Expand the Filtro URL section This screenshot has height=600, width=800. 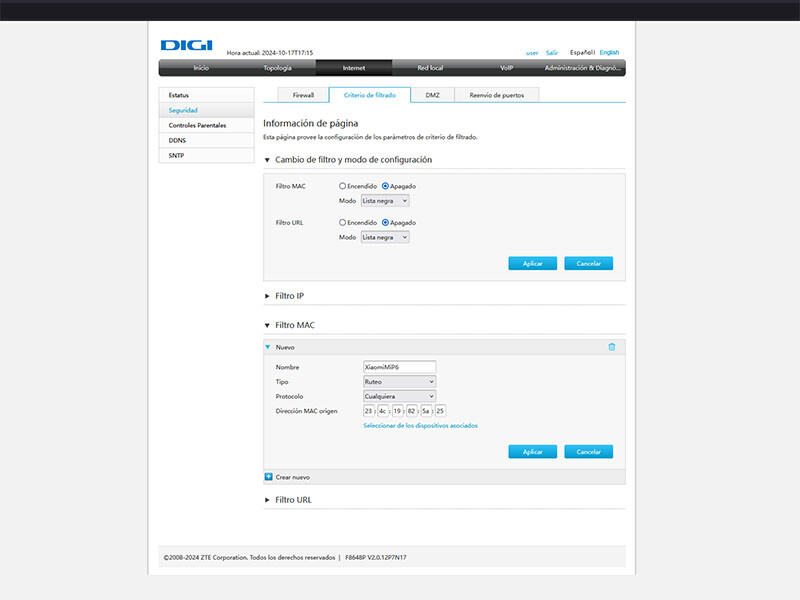pyautogui.click(x=267, y=500)
